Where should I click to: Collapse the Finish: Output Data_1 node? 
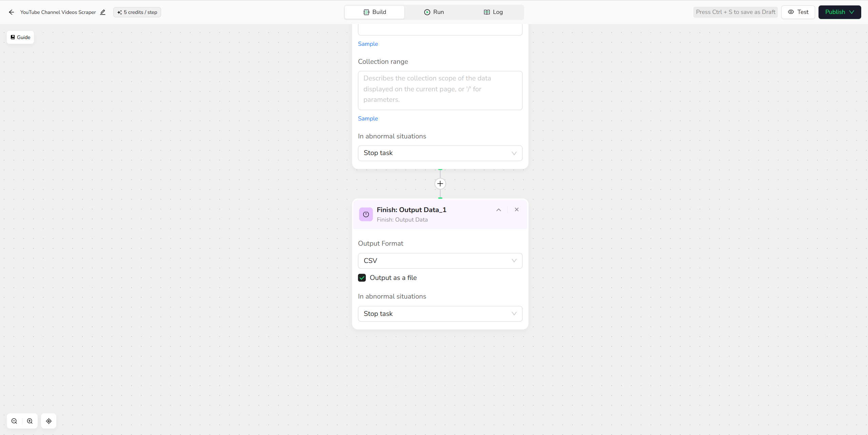coord(498,210)
